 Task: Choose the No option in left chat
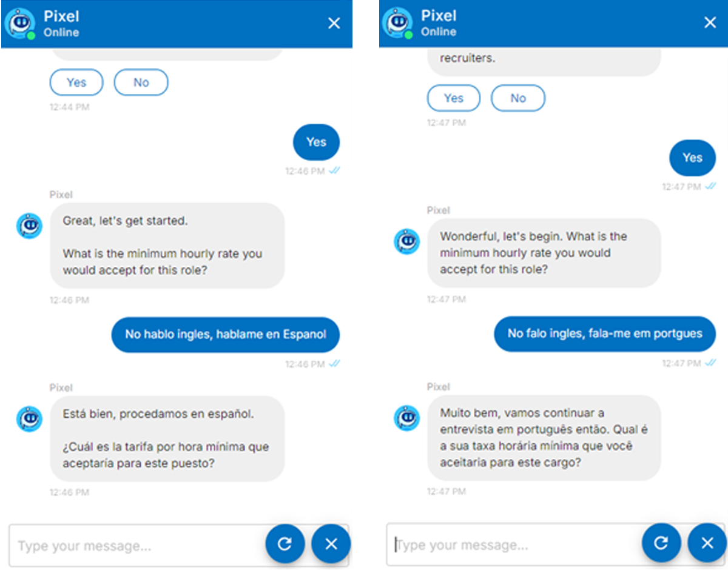pyautogui.click(x=141, y=82)
